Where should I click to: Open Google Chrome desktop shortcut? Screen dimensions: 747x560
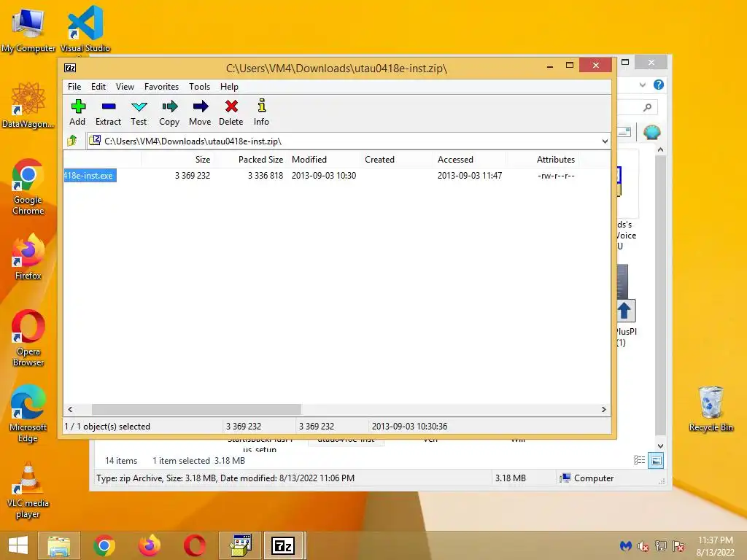[x=28, y=187]
